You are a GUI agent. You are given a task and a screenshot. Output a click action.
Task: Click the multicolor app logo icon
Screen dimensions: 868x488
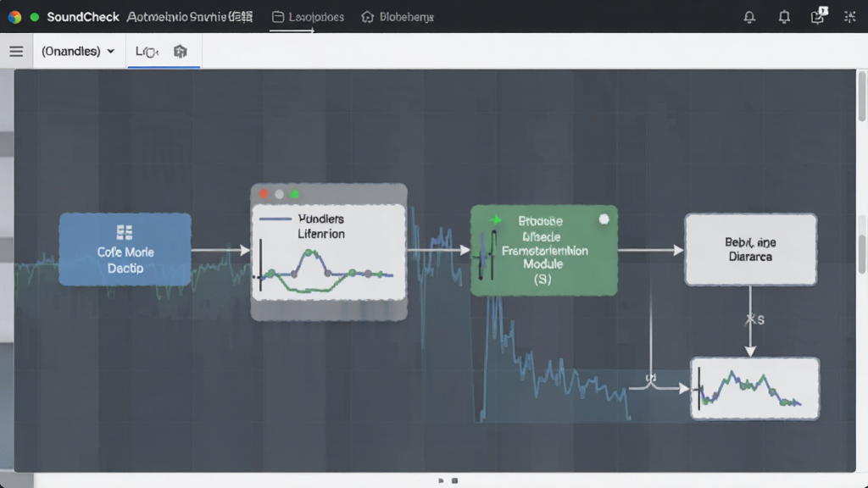point(15,17)
